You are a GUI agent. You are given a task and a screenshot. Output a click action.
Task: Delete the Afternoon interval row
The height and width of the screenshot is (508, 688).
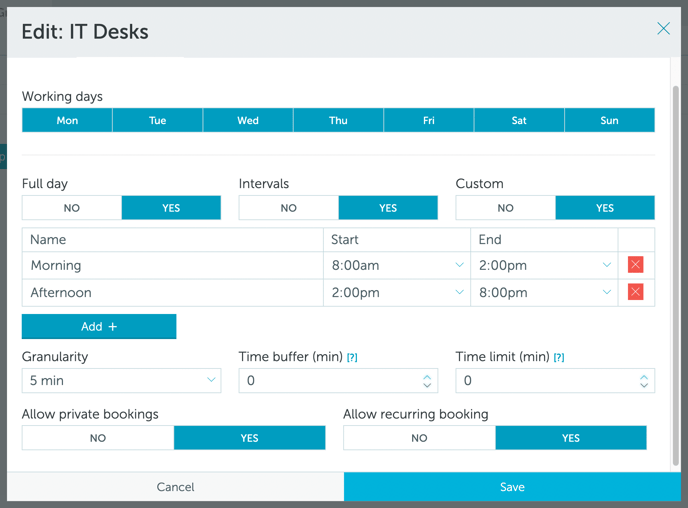click(635, 292)
